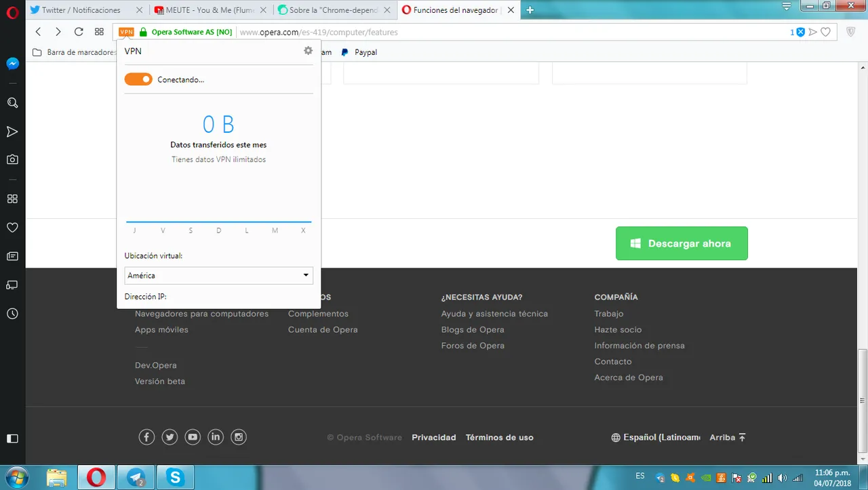Open the Términos de uso footer link

pos(500,437)
